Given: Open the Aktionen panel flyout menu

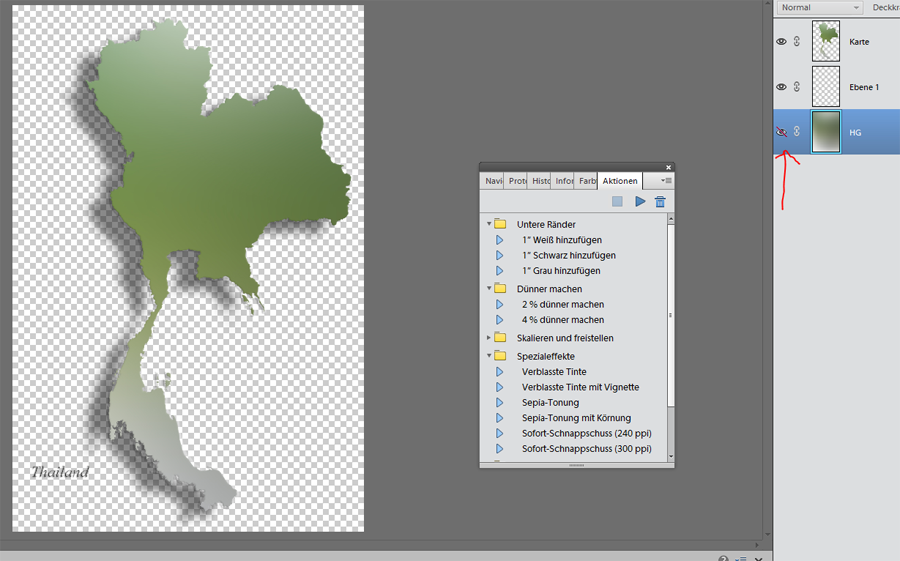Looking at the screenshot, I should (666, 181).
